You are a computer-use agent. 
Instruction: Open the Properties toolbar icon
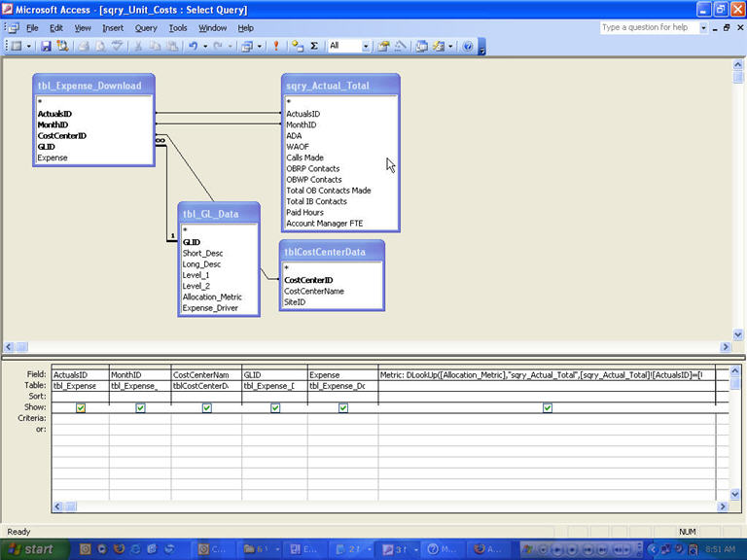[x=383, y=46]
